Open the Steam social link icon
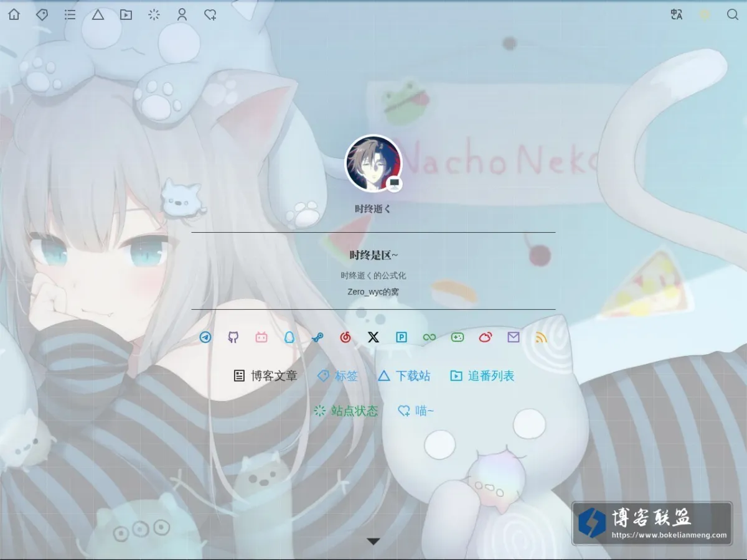The width and height of the screenshot is (747, 560). [317, 337]
